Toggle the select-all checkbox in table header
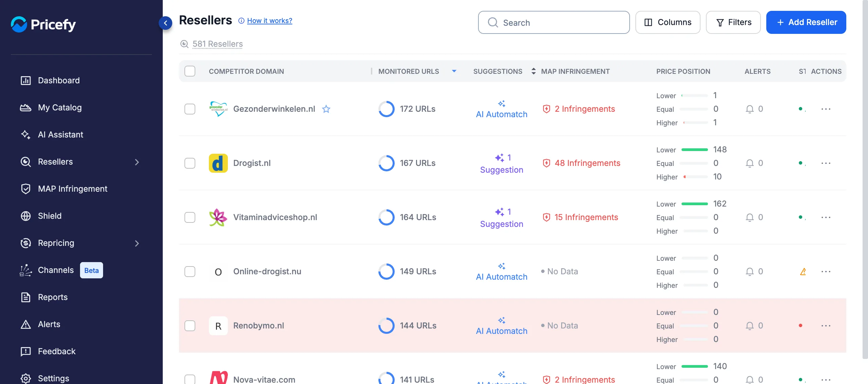868x384 pixels. [x=190, y=71]
